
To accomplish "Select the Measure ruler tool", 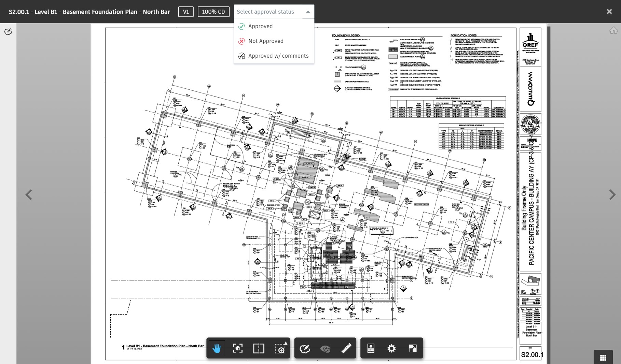I will [x=346, y=348].
